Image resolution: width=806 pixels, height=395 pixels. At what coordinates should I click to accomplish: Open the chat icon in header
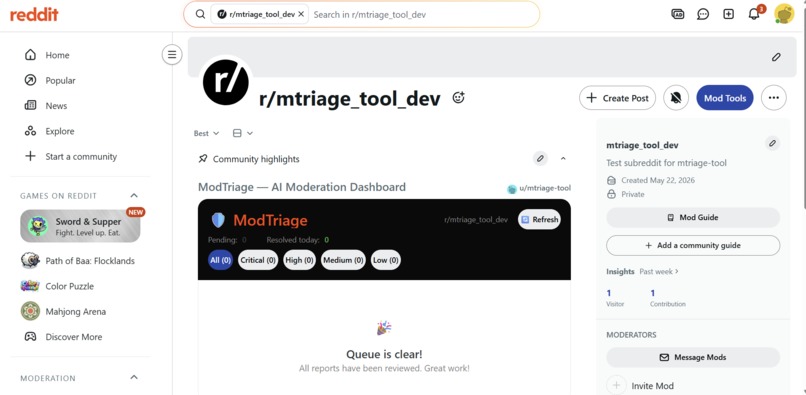(703, 14)
